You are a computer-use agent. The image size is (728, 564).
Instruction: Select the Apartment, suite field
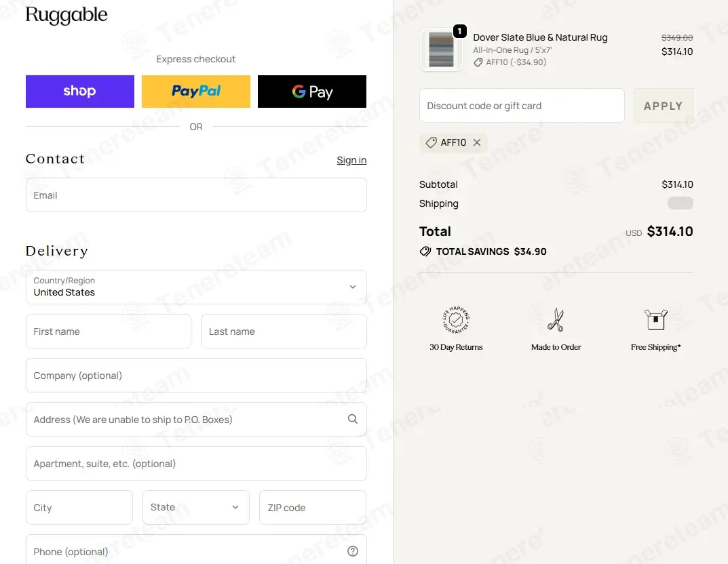click(x=196, y=464)
